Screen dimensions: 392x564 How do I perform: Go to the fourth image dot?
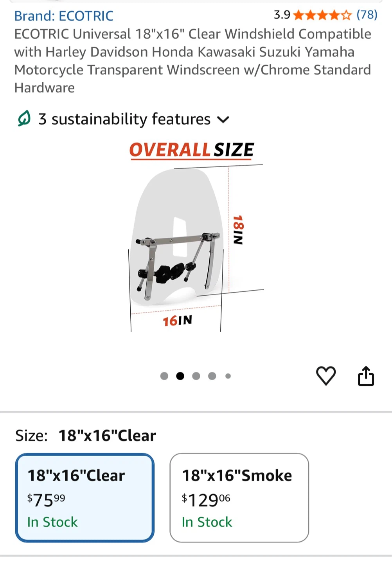click(x=212, y=376)
